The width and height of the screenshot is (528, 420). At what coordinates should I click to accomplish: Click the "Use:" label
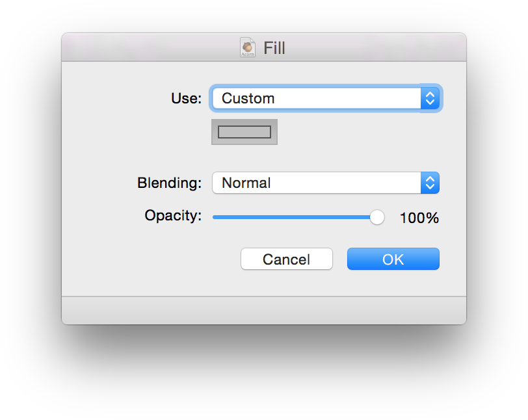tap(187, 99)
